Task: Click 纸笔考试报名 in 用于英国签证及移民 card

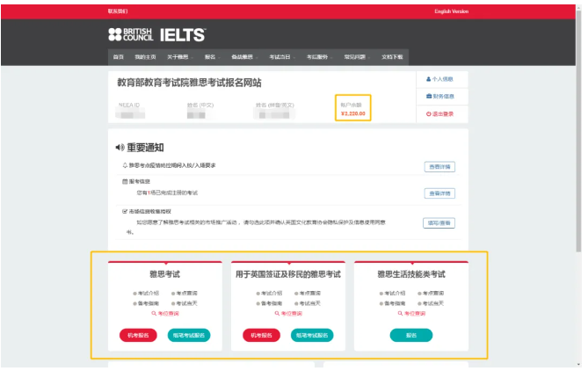Action: coord(312,335)
